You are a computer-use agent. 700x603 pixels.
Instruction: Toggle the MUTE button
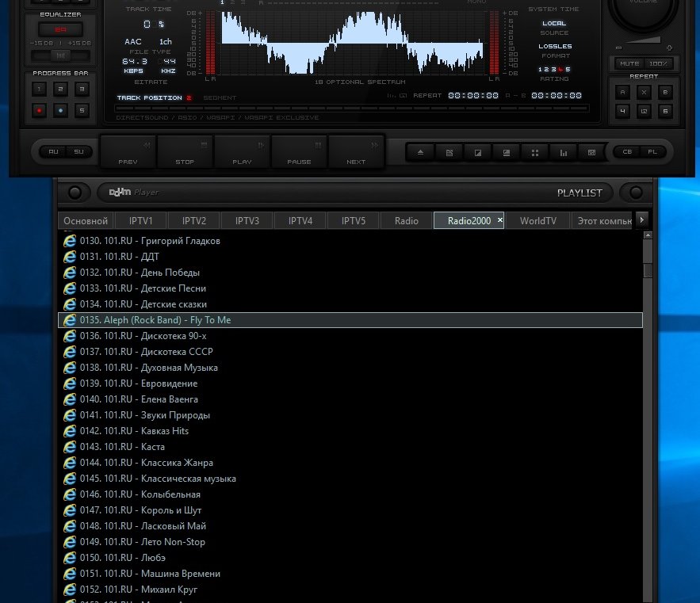click(629, 64)
